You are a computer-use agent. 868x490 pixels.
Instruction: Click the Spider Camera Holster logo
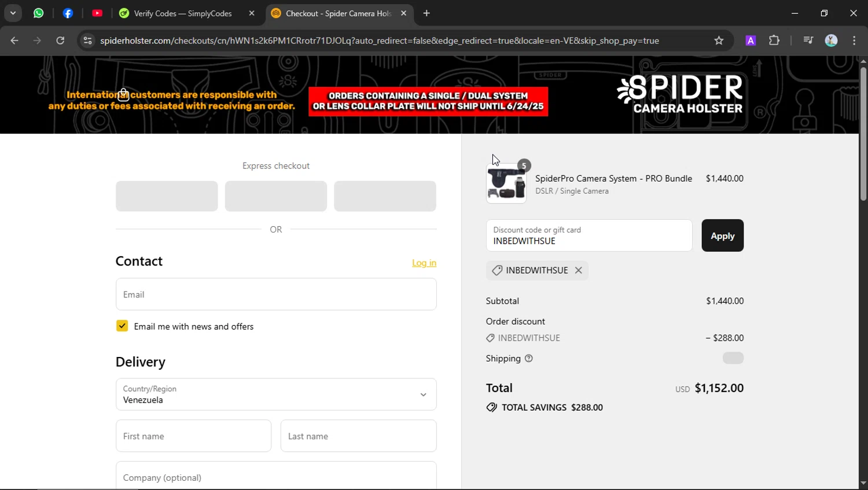click(x=680, y=94)
